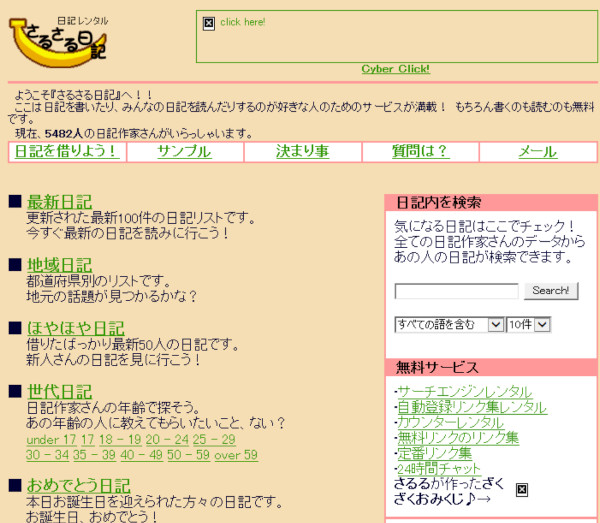Viewport: 600px width, 523px height.
Task: Choose the over 59 age link
Action: tap(235, 455)
